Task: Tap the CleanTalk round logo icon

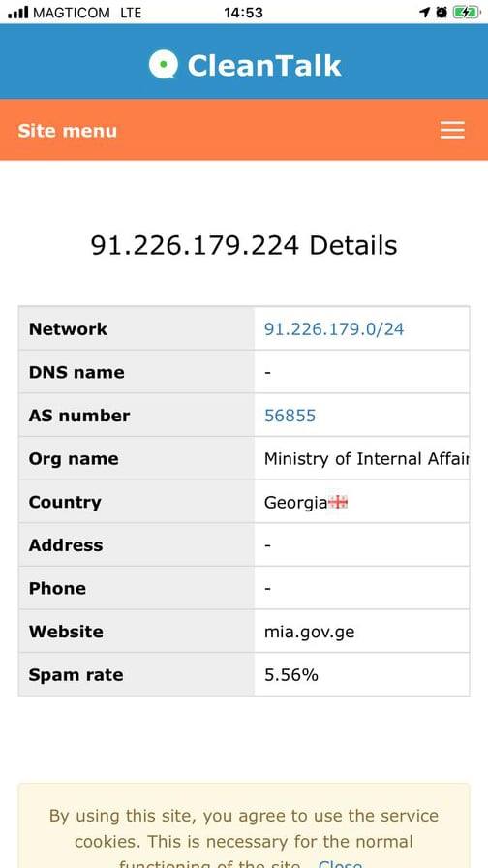Action: coord(164,64)
